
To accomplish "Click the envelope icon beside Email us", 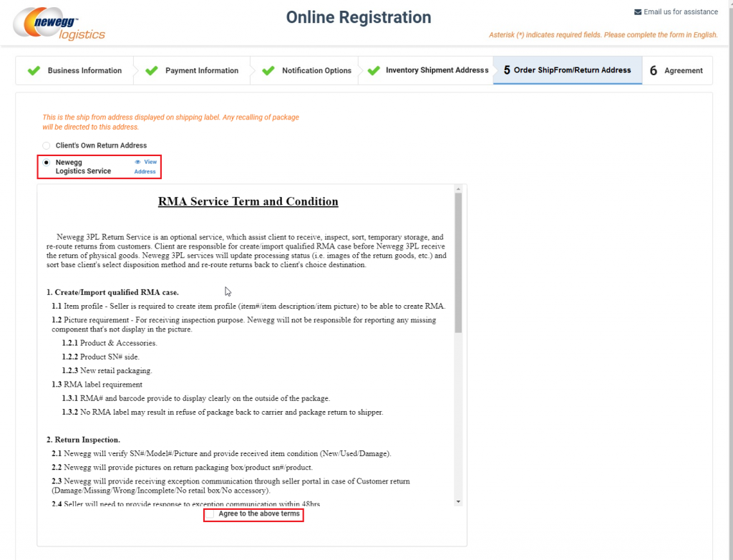I will click(x=639, y=11).
